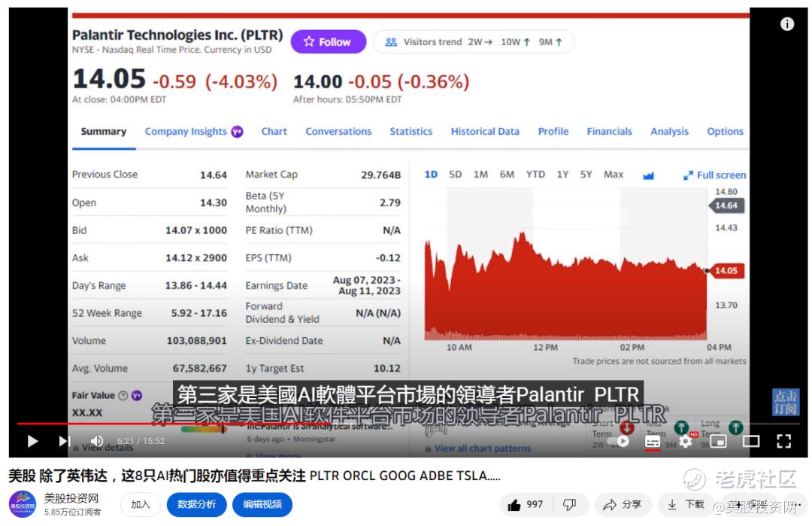Click the Fair Value help question icon
The image size is (812, 526).
coord(123,395)
